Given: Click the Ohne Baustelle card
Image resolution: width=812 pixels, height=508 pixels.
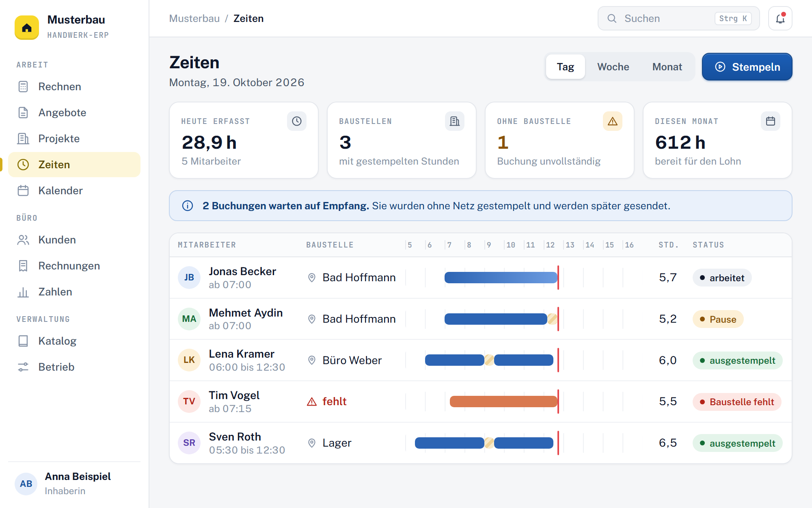Looking at the screenshot, I should pyautogui.click(x=559, y=140).
